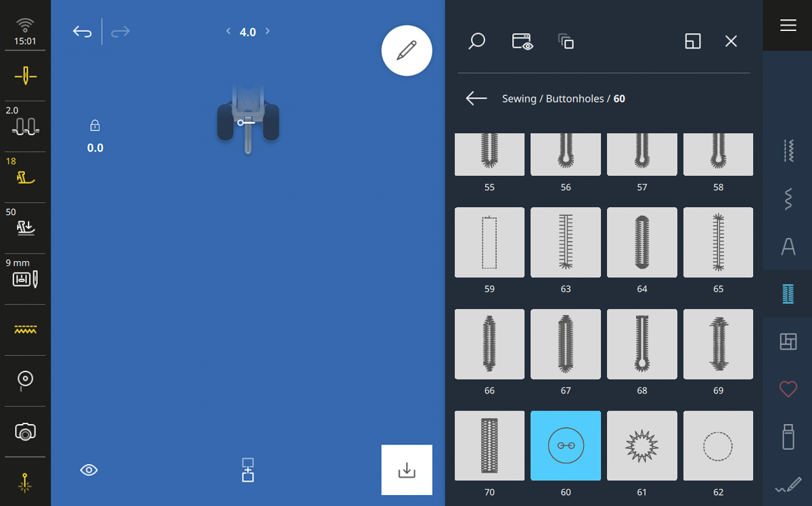Decrease value with left chevron near 4.0
The image size is (812, 506).
[228, 31]
